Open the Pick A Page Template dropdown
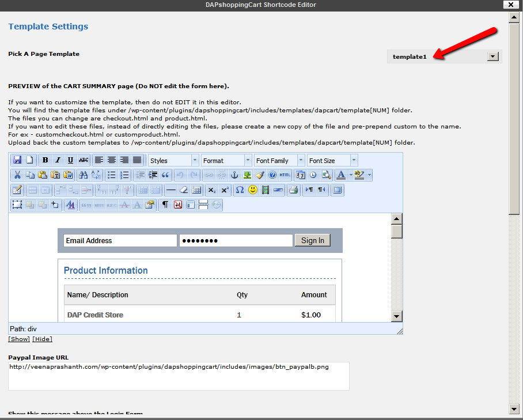This screenshot has height=420, width=523. [492, 56]
